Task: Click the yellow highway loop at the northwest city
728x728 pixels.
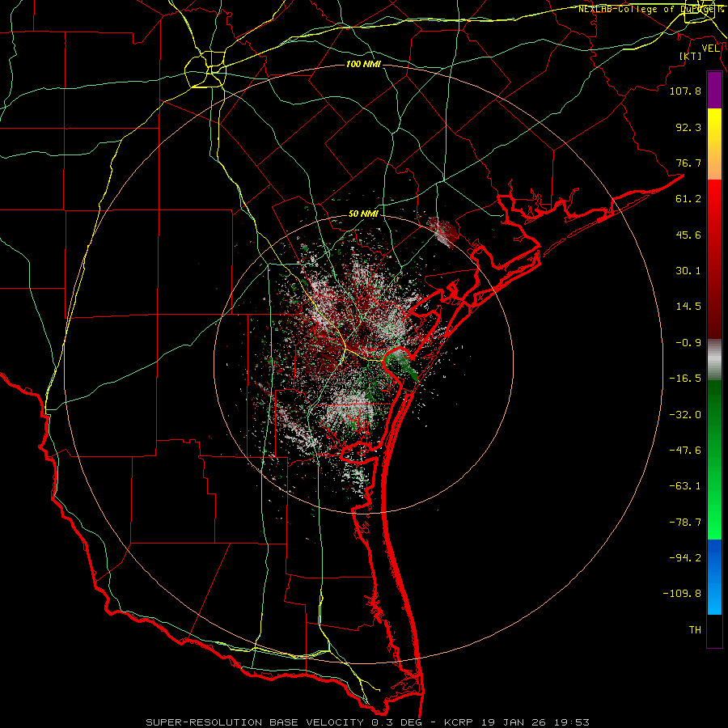Action: (205, 70)
